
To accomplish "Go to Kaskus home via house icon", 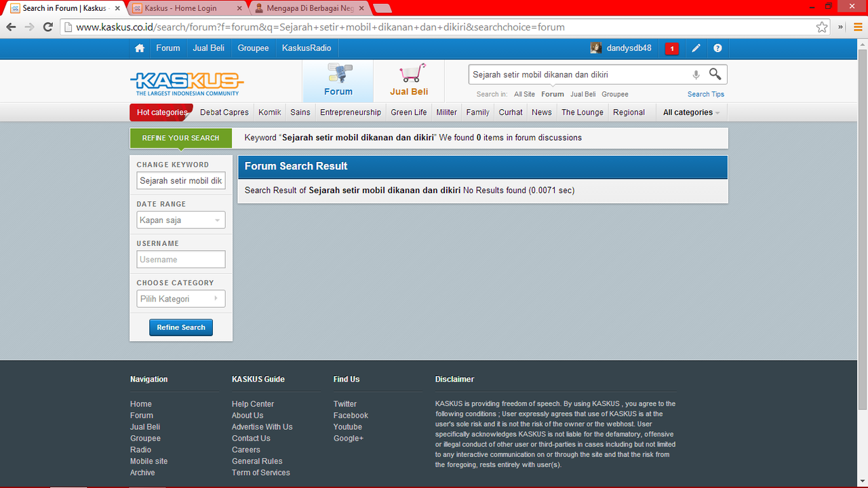I will point(140,48).
